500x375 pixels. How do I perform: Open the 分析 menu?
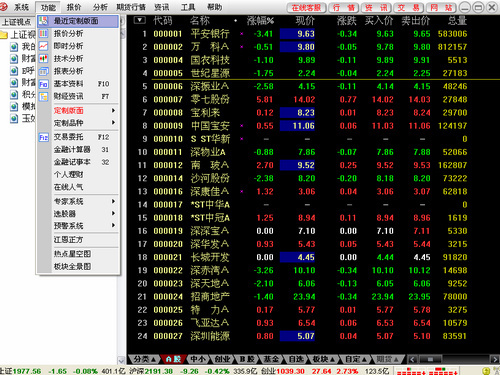tap(100, 7)
